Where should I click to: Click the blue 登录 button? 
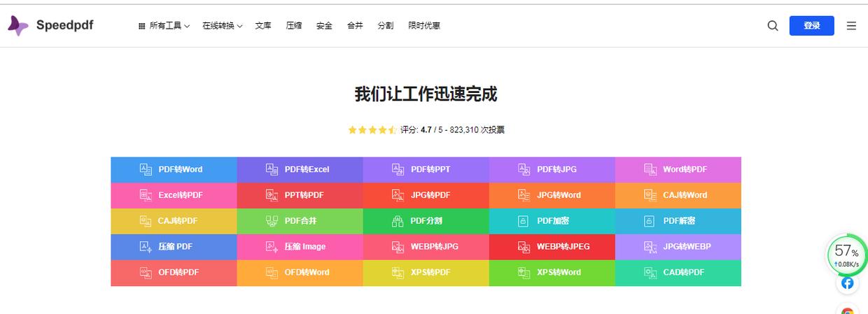(x=812, y=26)
